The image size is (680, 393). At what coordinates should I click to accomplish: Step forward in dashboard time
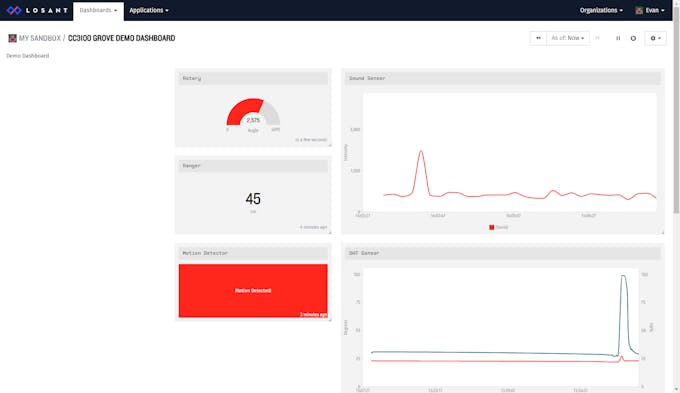(x=598, y=38)
